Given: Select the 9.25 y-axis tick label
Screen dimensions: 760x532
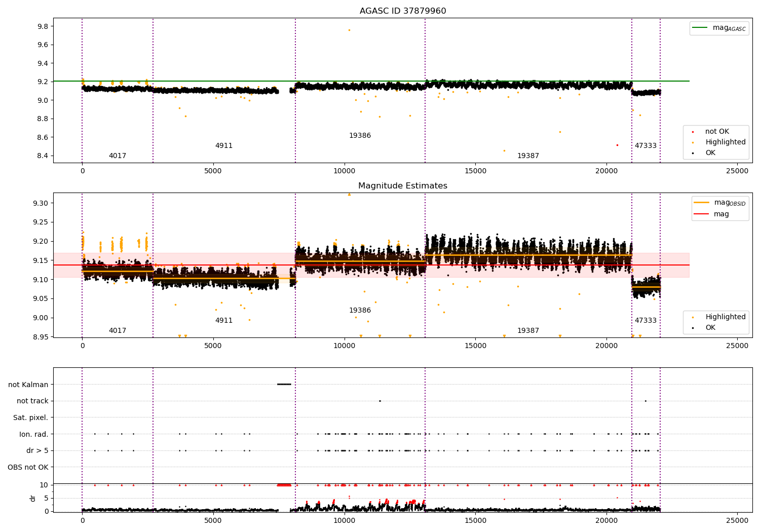Looking at the screenshot, I should 41,222.
